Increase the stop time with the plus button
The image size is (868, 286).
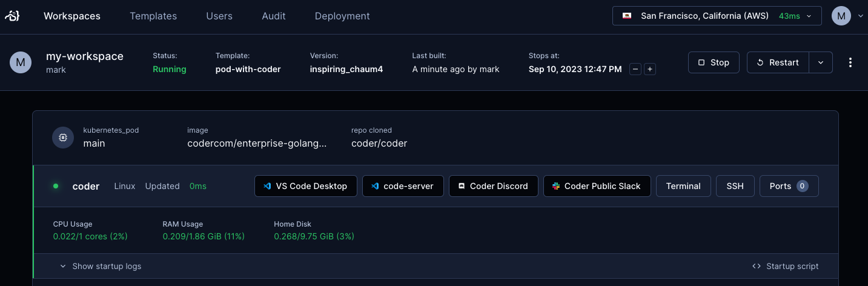[650, 69]
